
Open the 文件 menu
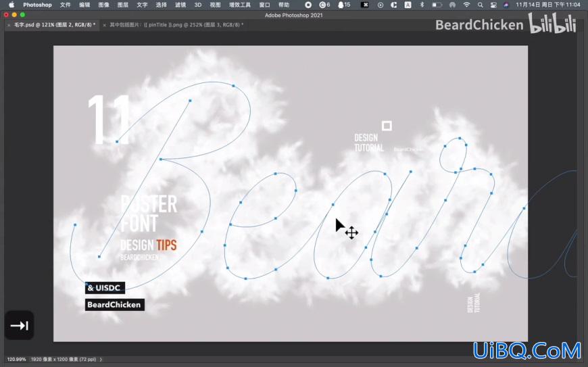click(66, 5)
